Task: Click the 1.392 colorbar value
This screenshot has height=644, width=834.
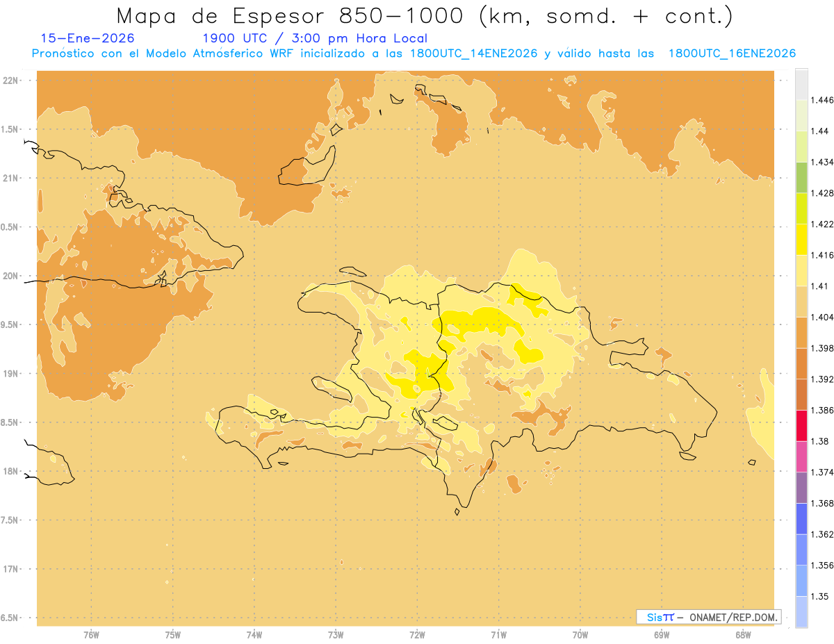Action: click(x=822, y=379)
